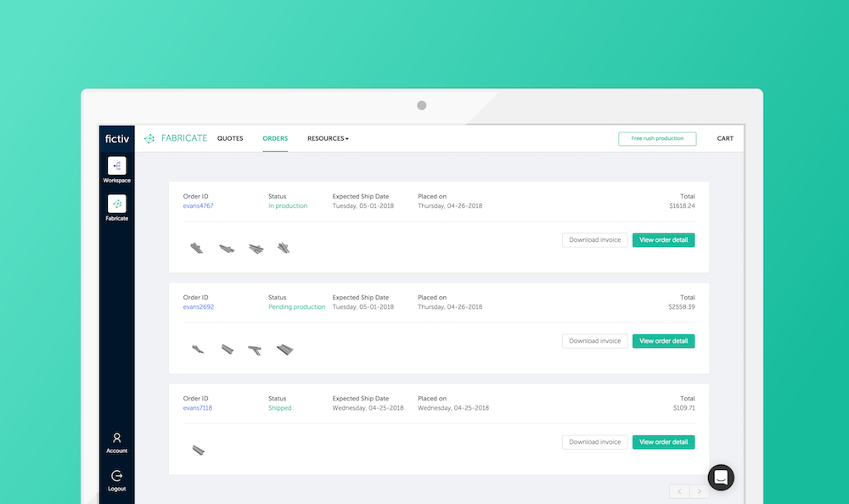The width and height of the screenshot is (849, 504).
Task: Go to next page using right chevron
Action: pos(699,490)
